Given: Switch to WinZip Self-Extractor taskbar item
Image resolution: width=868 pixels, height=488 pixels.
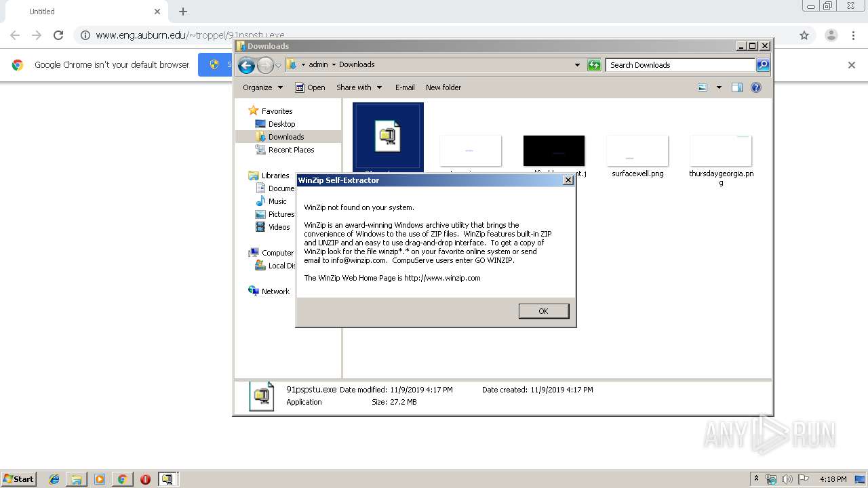Looking at the screenshot, I should (x=167, y=479).
